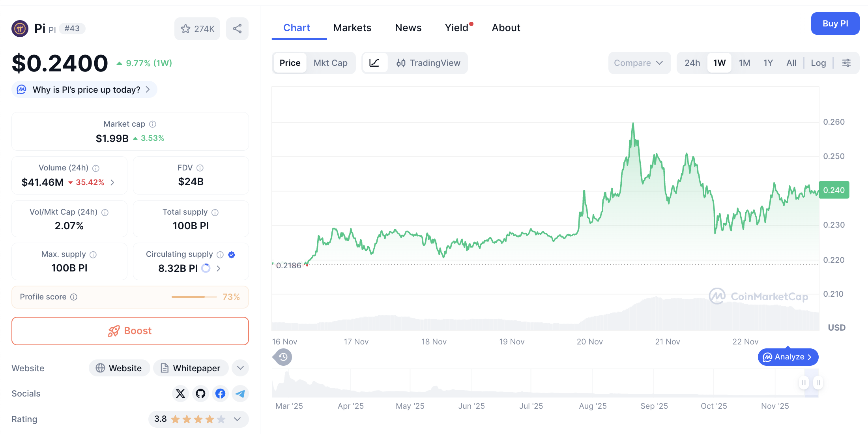Expand the website links chevron
The width and height of the screenshot is (868, 434).
pyautogui.click(x=240, y=368)
